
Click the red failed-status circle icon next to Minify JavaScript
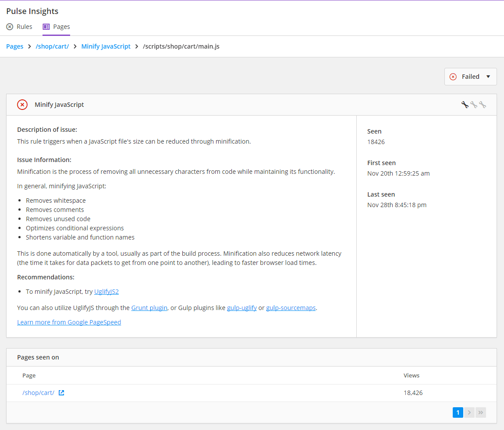pyautogui.click(x=22, y=105)
